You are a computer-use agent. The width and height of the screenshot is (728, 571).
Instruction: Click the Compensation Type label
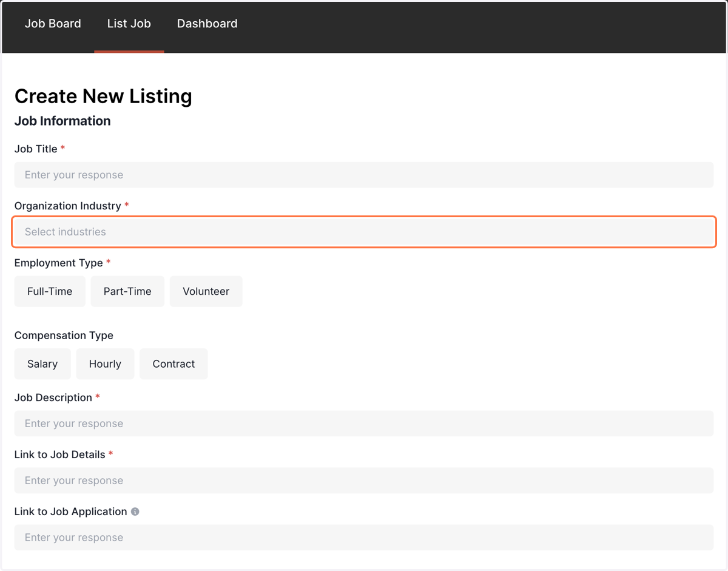(64, 336)
